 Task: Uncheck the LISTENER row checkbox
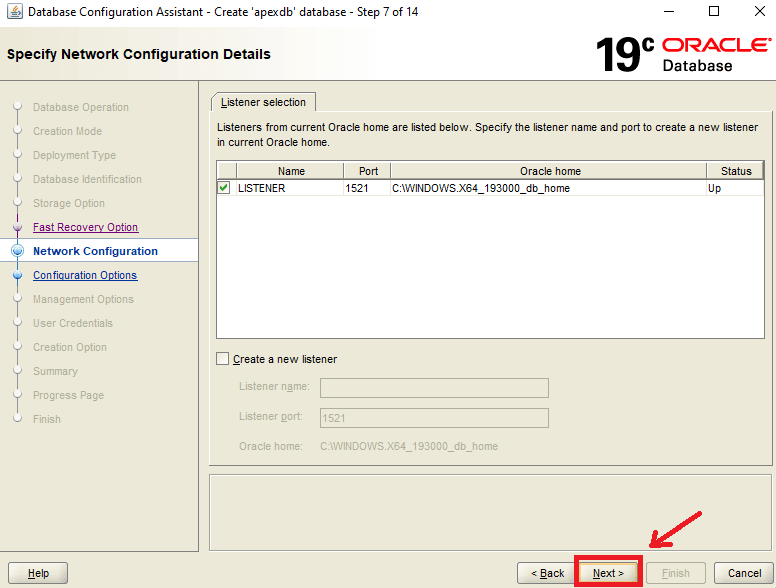click(224, 188)
